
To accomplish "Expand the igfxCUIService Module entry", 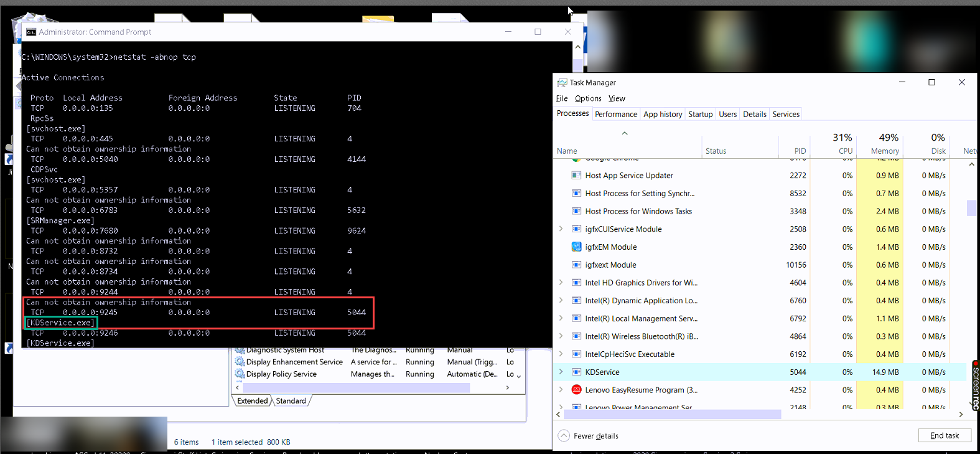I will (561, 229).
